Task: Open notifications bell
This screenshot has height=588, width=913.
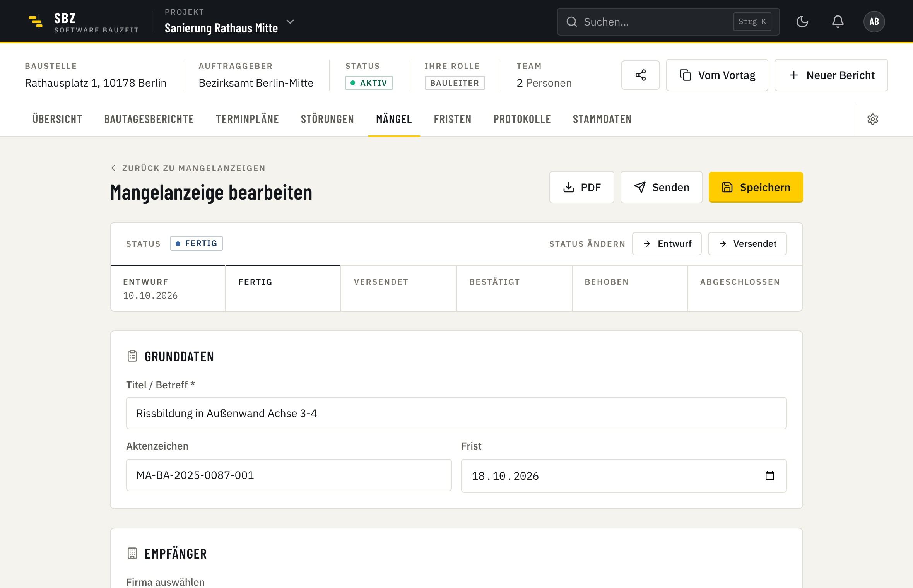Action: 838,22
